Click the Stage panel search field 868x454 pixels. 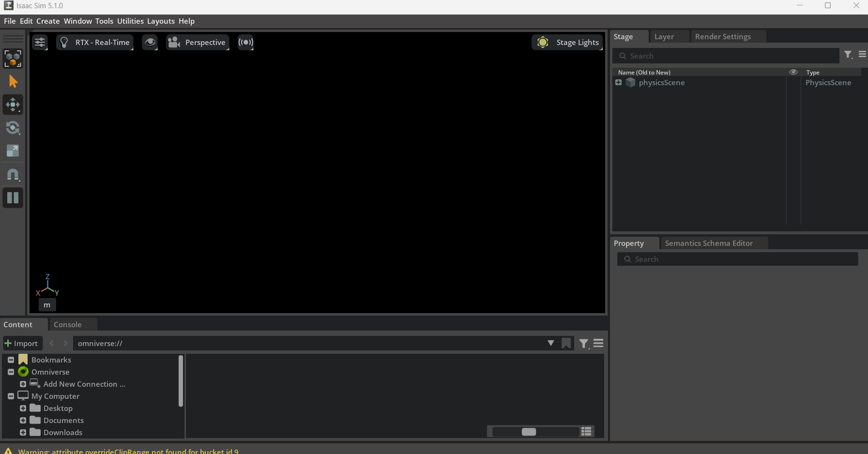click(726, 56)
